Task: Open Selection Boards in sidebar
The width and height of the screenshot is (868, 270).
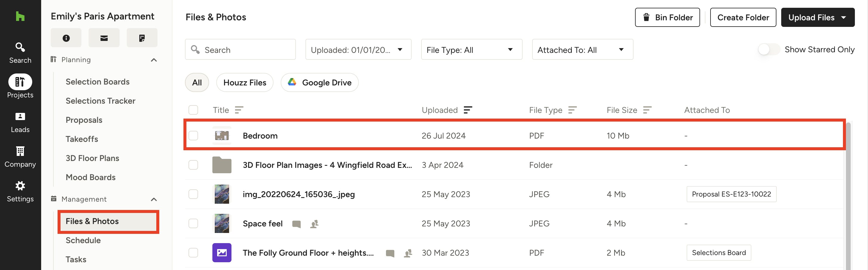Action: click(97, 82)
